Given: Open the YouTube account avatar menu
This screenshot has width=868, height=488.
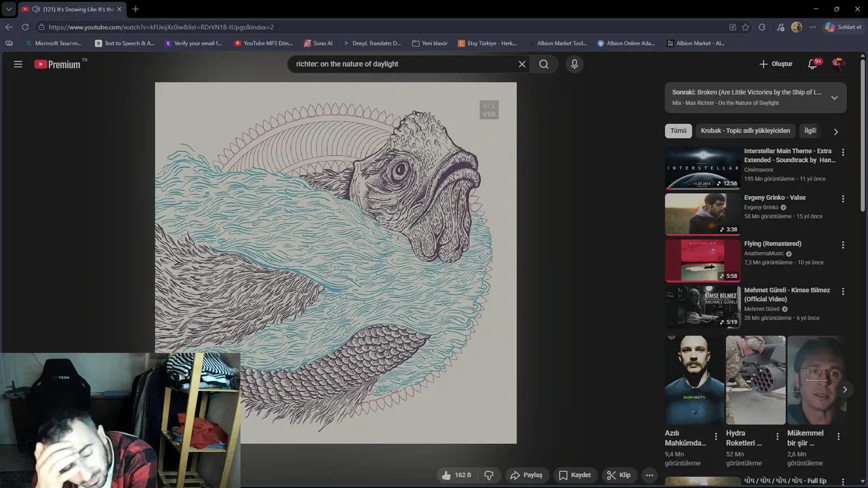Looking at the screenshot, I should [838, 64].
